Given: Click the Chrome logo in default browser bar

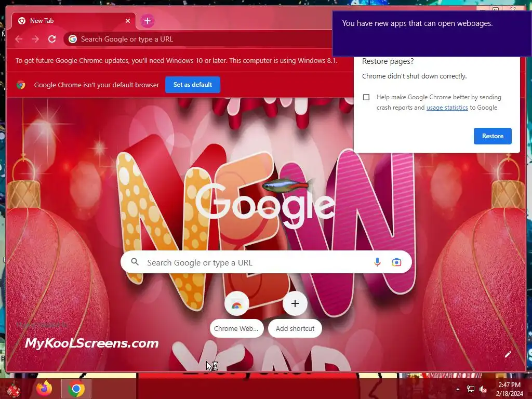Looking at the screenshot, I should pyautogui.click(x=21, y=85).
